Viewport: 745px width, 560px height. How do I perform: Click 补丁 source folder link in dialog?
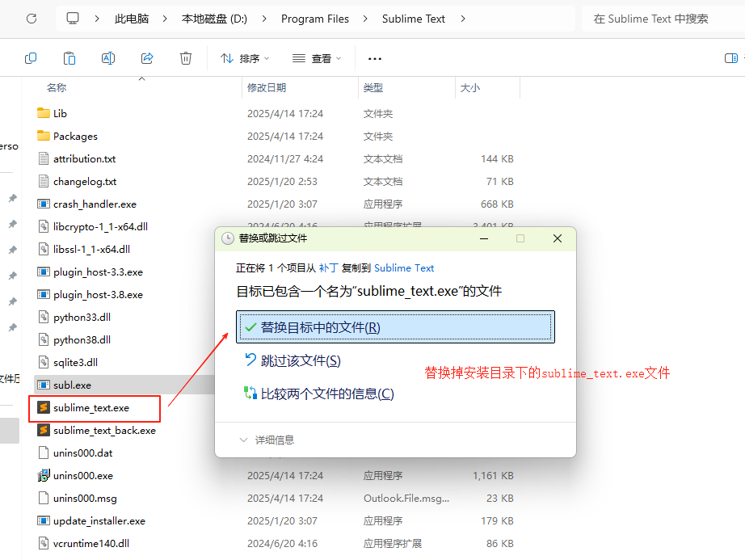(x=329, y=268)
